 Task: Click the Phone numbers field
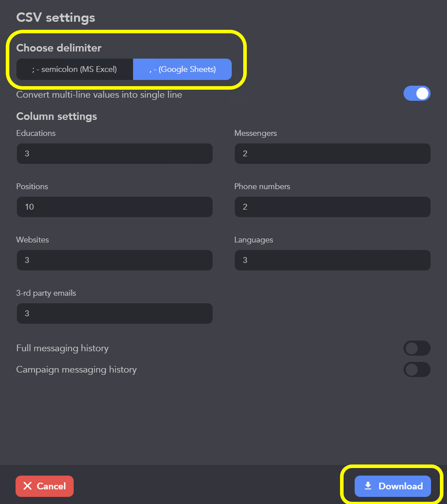[332, 207]
